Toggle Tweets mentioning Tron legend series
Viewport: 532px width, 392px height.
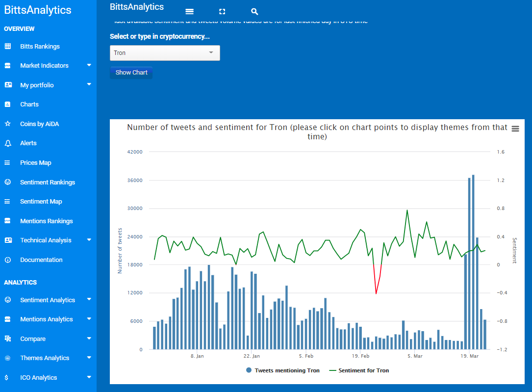tap(283, 370)
